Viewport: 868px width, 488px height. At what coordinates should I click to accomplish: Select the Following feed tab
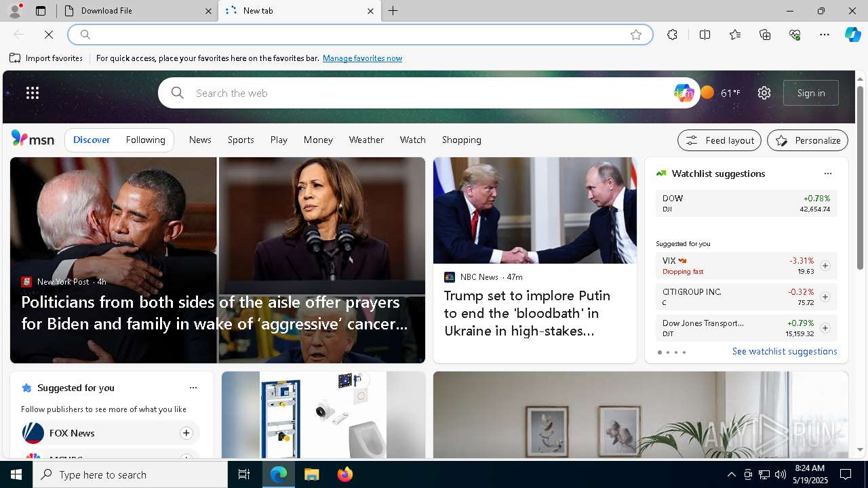146,140
